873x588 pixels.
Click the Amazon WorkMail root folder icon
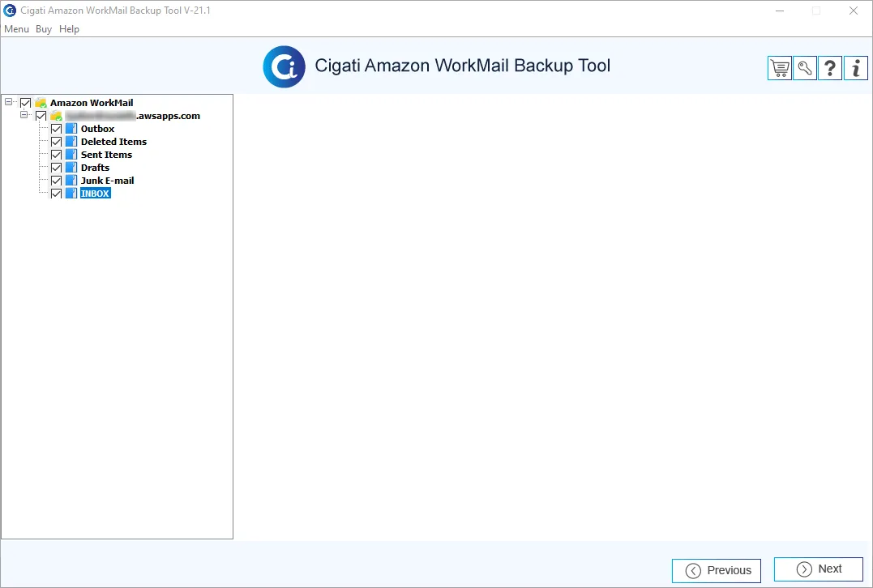point(41,102)
